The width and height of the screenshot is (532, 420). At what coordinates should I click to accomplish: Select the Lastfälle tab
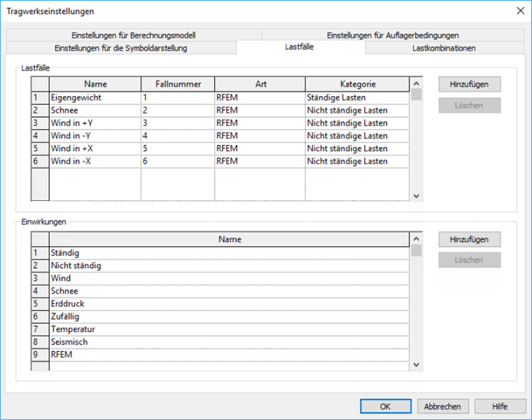click(300, 47)
